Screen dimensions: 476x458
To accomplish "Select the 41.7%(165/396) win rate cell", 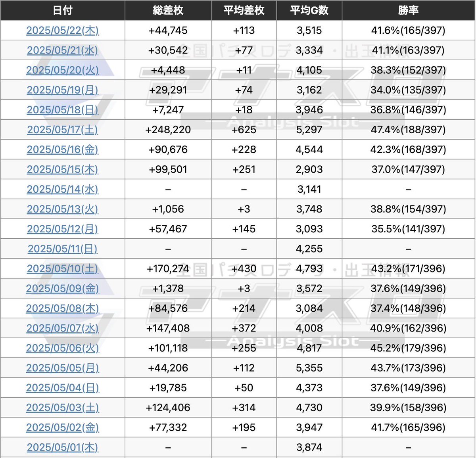I will tap(409, 427).
